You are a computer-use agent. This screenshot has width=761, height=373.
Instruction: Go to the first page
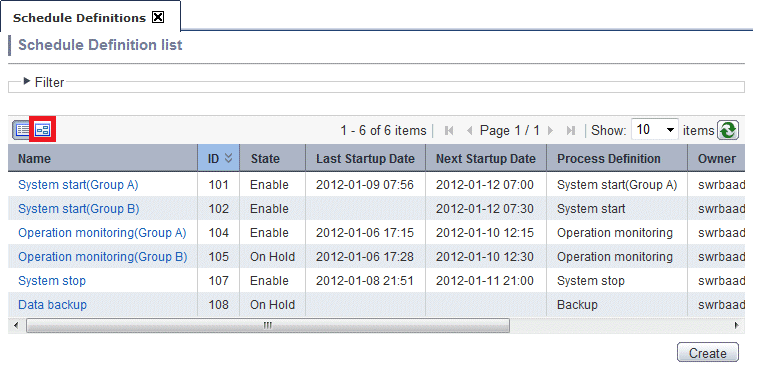pos(449,130)
